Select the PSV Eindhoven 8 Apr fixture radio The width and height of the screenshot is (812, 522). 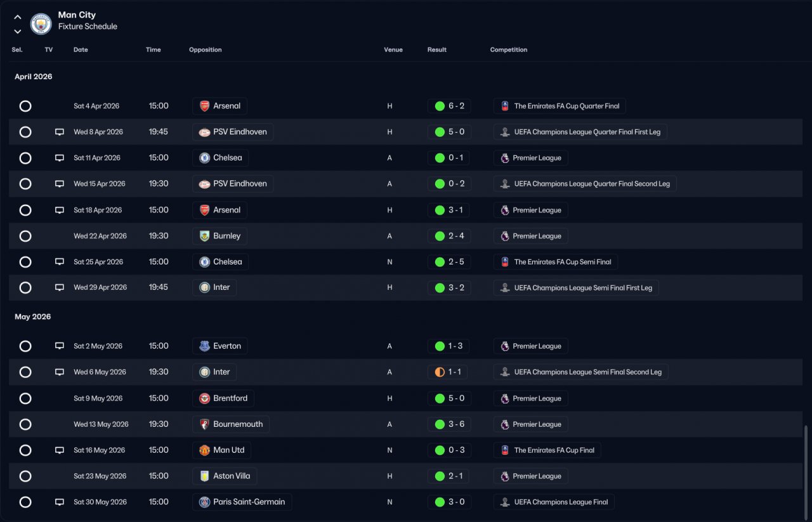(25, 132)
